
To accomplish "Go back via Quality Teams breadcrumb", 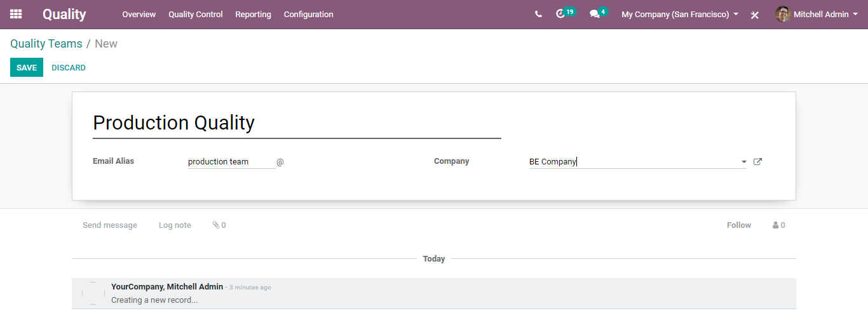I will pyautogui.click(x=46, y=44).
